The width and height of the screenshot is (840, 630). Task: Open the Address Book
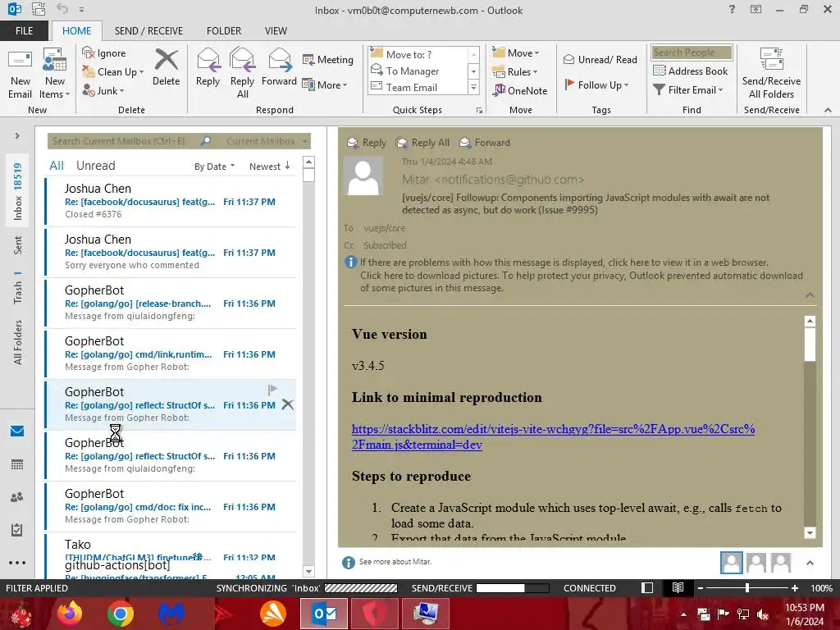click(x=691, y=71)
